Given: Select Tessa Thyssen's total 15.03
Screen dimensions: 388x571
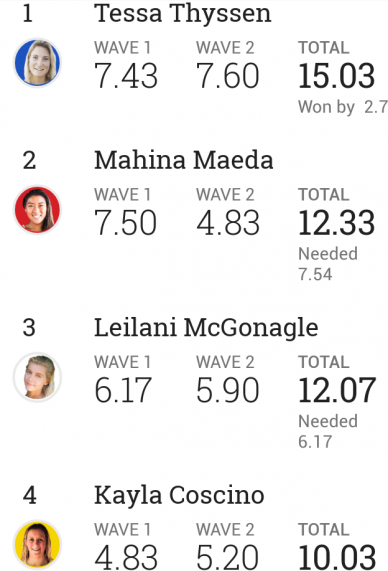Looking at the screenshot, I should click(337, 76).
